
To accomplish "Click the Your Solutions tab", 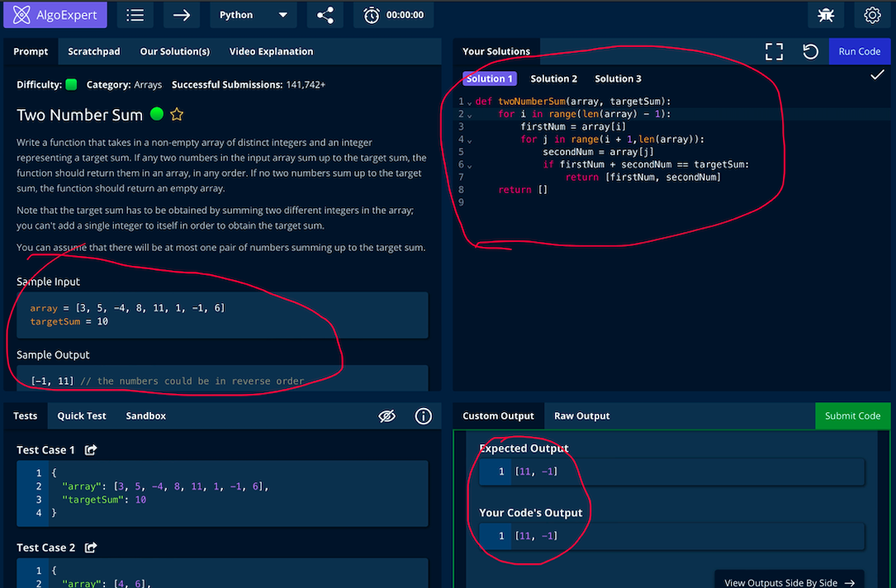I will [496, 51].
